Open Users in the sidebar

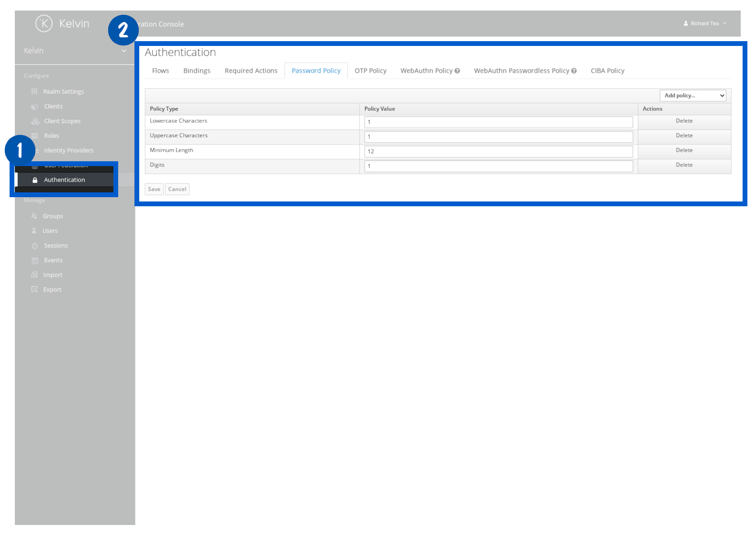pyautogui.click(x=50, y=231)
